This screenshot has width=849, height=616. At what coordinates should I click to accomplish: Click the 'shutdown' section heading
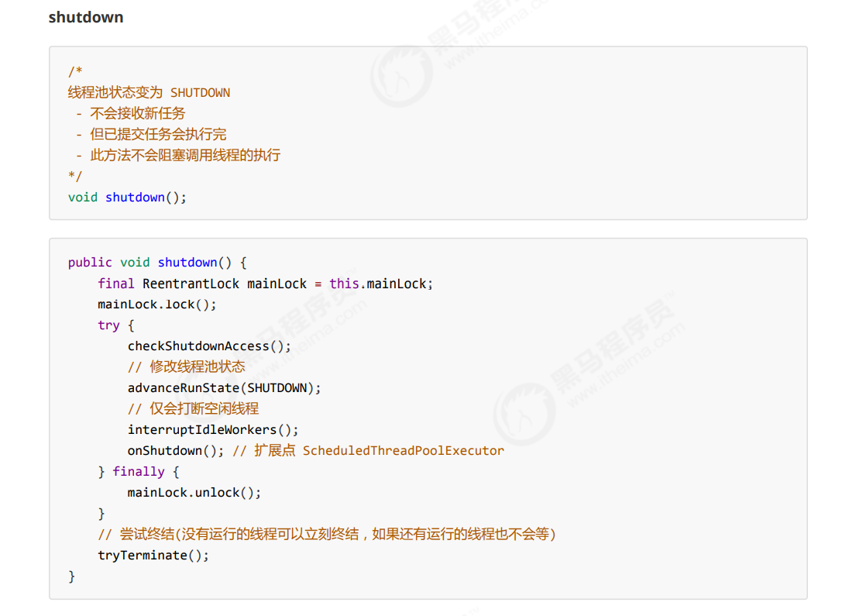[x=86, y=17]
